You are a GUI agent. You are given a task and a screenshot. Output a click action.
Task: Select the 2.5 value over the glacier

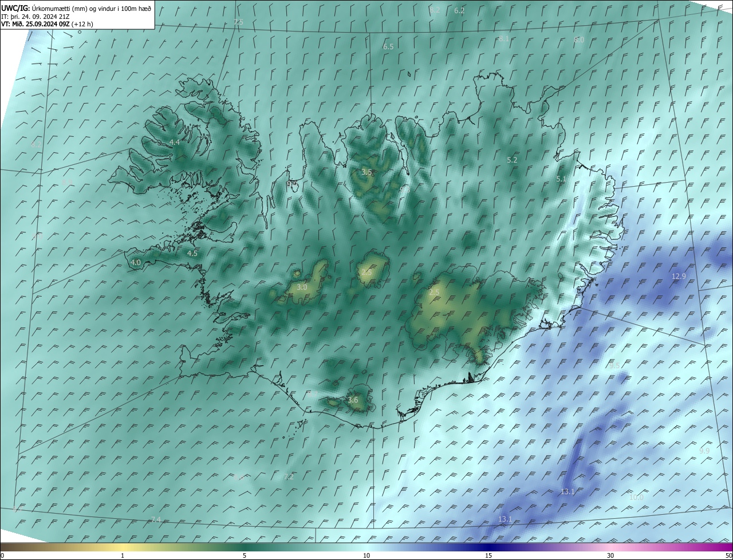pyautogui.click(x=434, y=293)
